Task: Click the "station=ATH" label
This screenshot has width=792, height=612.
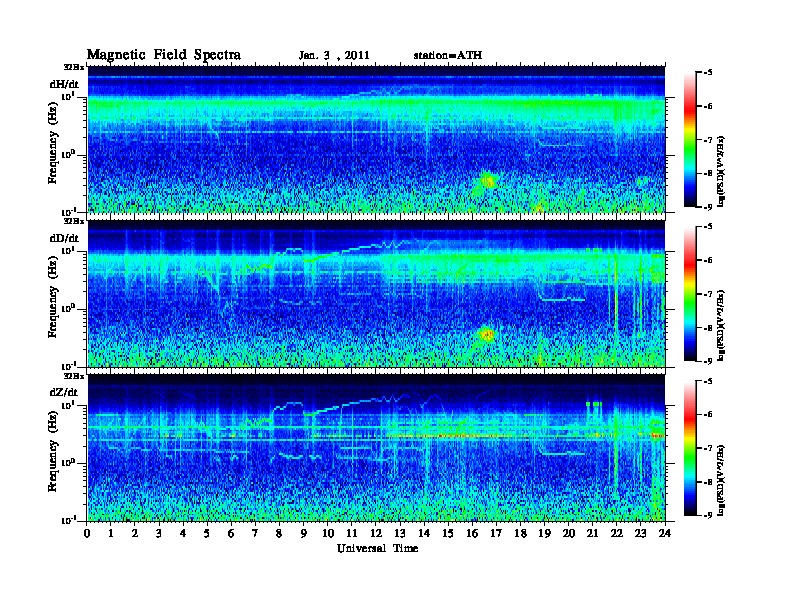Action: click(x=448, y=55)
